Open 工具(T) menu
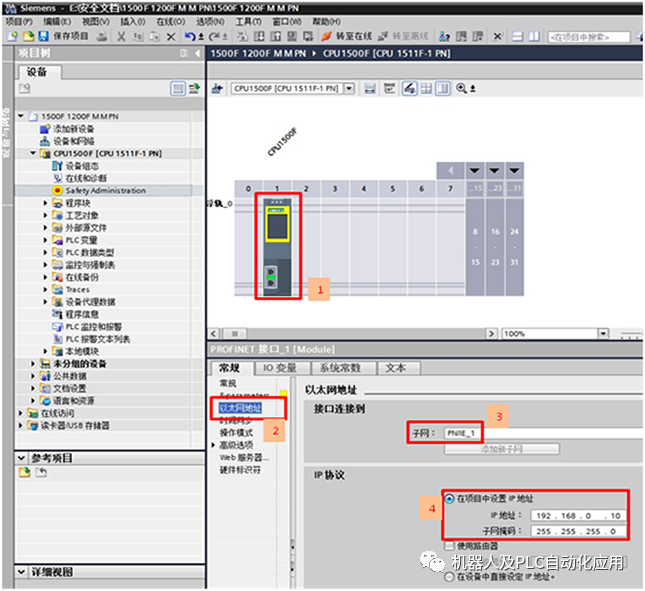 [248, 21]
